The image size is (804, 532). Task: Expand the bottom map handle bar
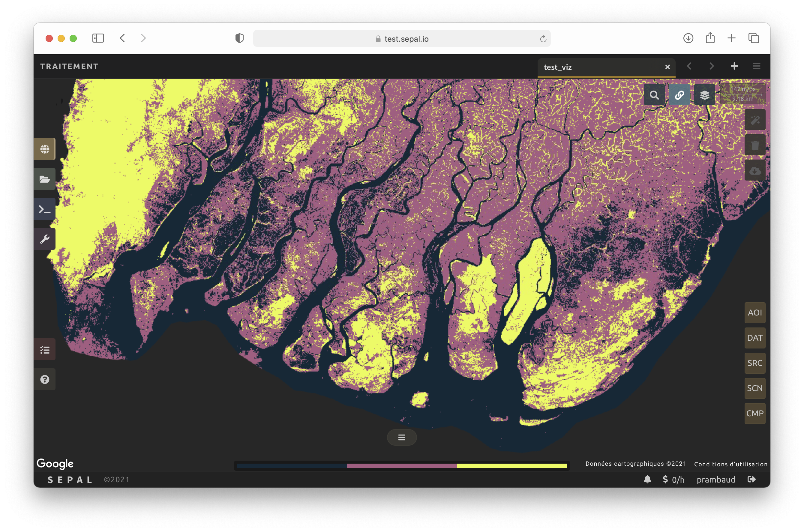pyautogui.click(x=402, y=437)
